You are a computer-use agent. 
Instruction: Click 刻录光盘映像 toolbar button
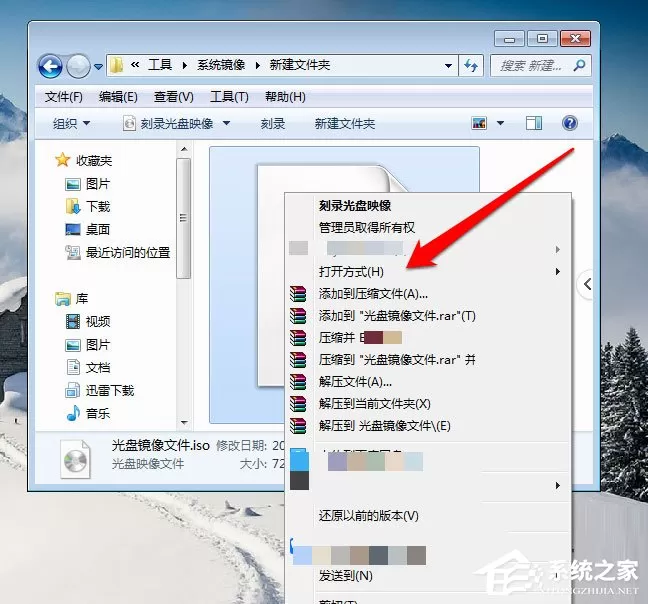168,124
